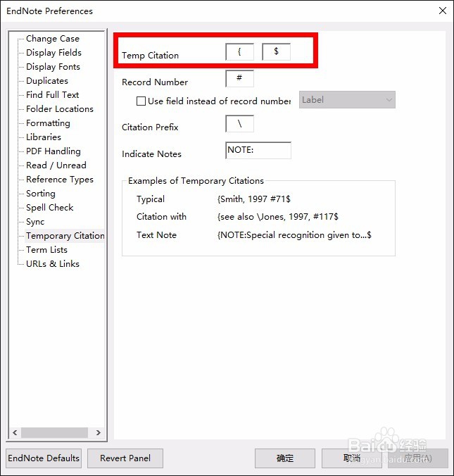454x476 pixels.
Task: Click the Indicate Notes field
Action: [258, 150]
